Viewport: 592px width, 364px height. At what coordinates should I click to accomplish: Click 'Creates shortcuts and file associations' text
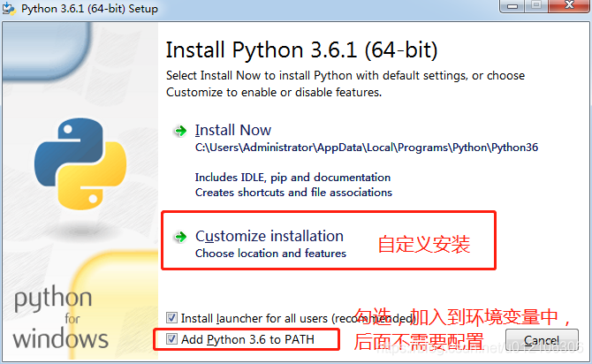click(293, 192)
